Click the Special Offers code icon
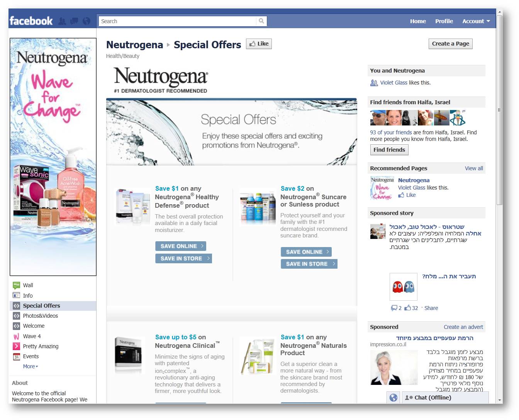Viewport: 519px width, 420px height. pos(16,306)
